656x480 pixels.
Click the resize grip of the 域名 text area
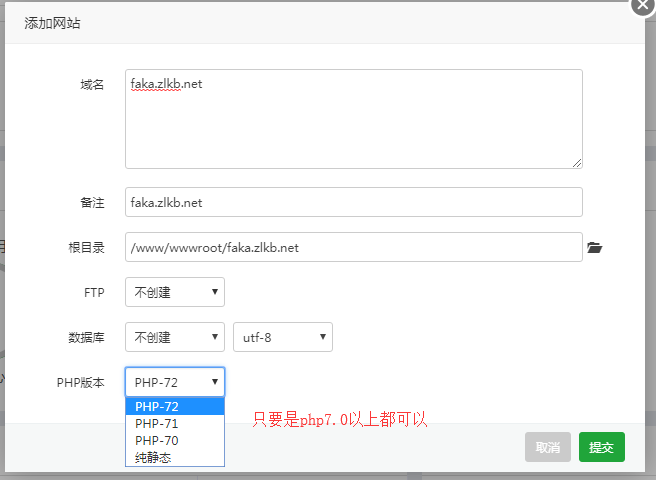(577, 163)
